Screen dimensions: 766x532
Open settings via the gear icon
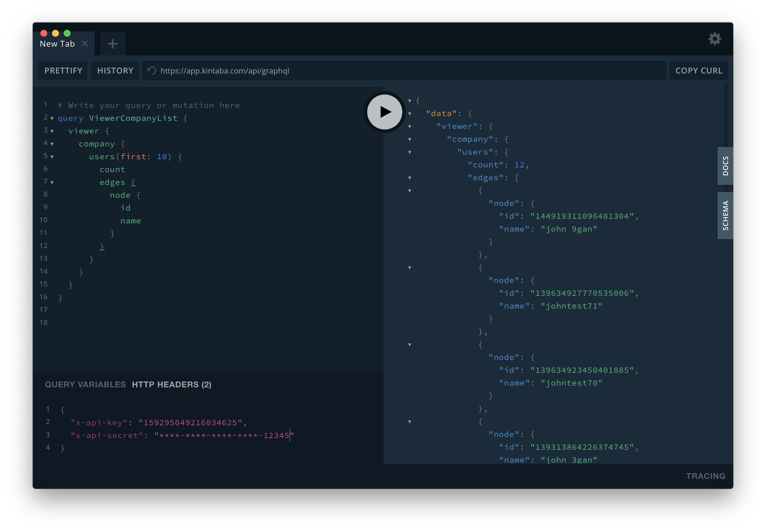715,39
